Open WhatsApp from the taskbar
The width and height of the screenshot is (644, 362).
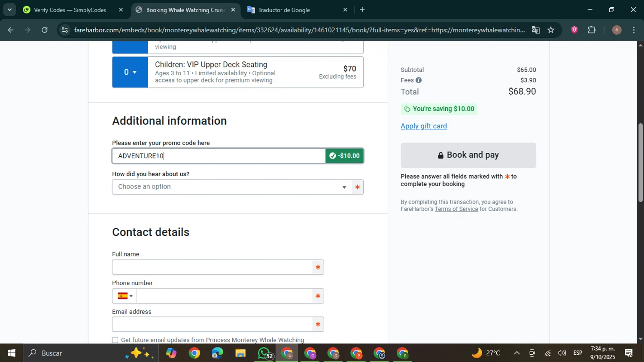[264, 353]
